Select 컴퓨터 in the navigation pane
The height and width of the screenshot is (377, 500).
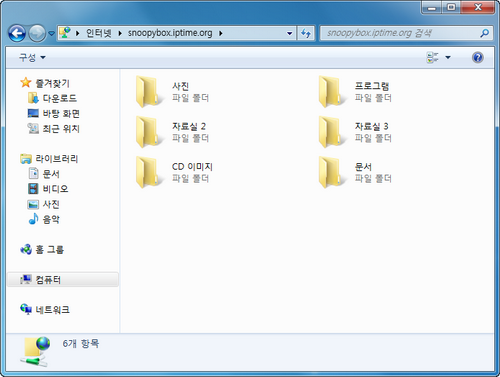tap(48, 279)
